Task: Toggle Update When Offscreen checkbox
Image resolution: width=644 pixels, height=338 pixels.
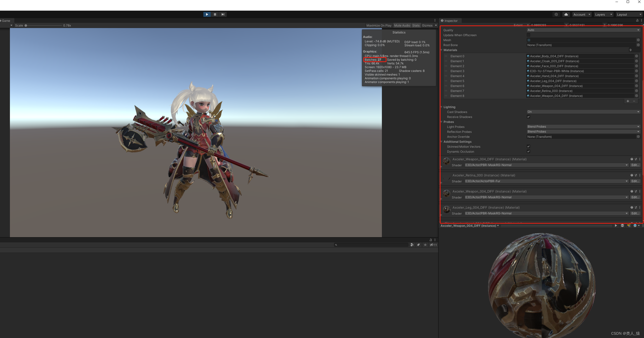Action: pyautogui.click(x=528, y=35)
